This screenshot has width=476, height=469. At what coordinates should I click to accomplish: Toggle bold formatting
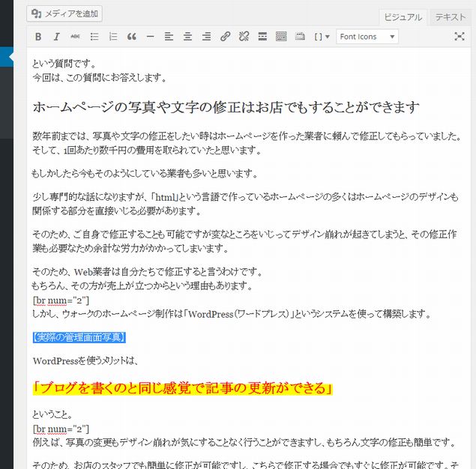[38, 37]
